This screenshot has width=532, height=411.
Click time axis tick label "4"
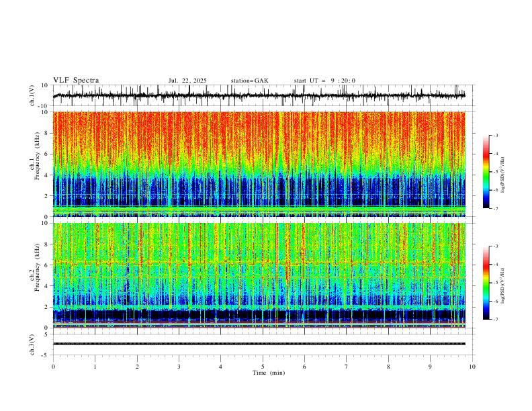[x=220, y=367]
